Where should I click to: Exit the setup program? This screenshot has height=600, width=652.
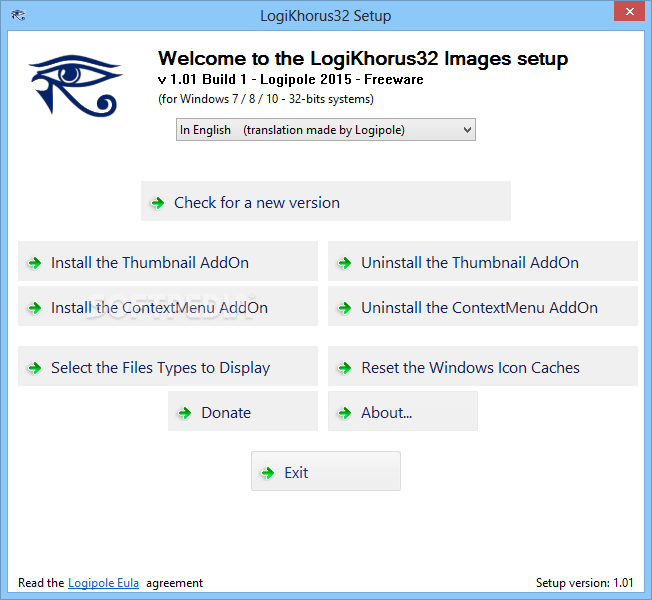pos(326,471)
